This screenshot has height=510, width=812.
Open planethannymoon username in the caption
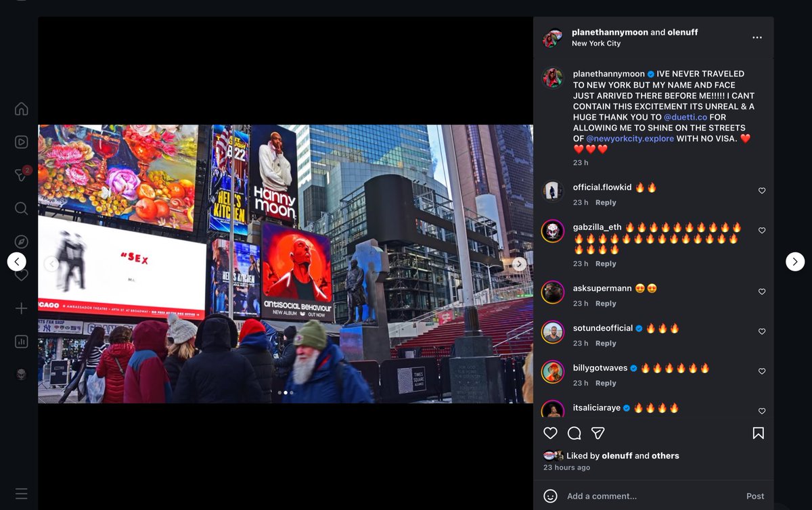[x=609, y=74]
